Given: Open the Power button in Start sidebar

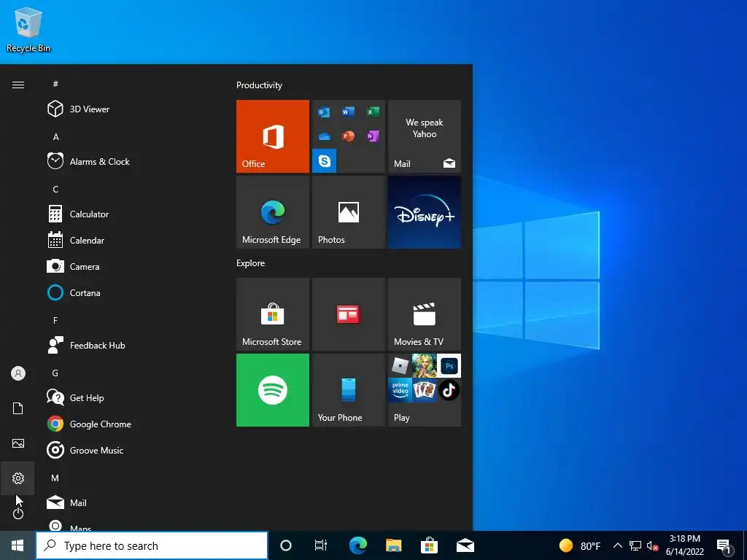Looking at the screenshot, I should point(18,513).
